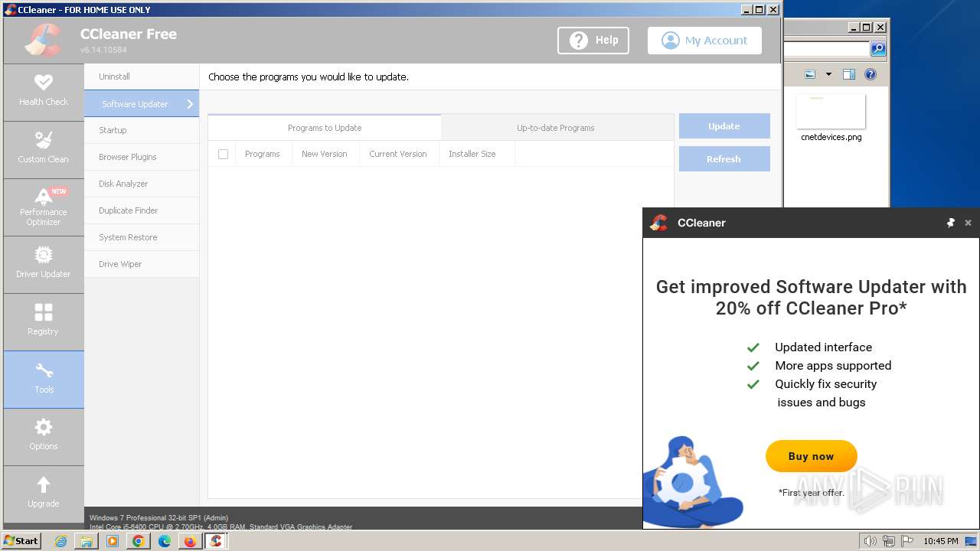Sort by the Current Version column header
Image resolution: width=980 pixels, height=551 pixels.
pos(398,154)
